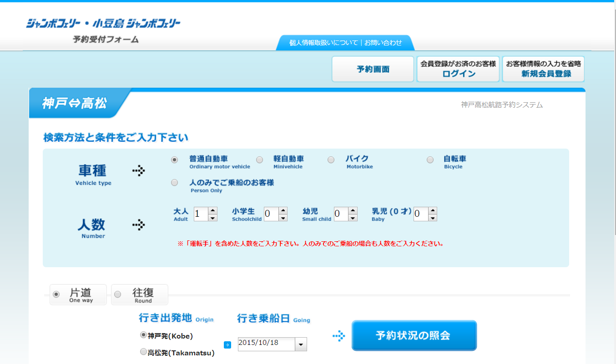Screen dimensions: 616x364
Task: Select the Motorbike vehicle option
Action: (x=331, y=160)
